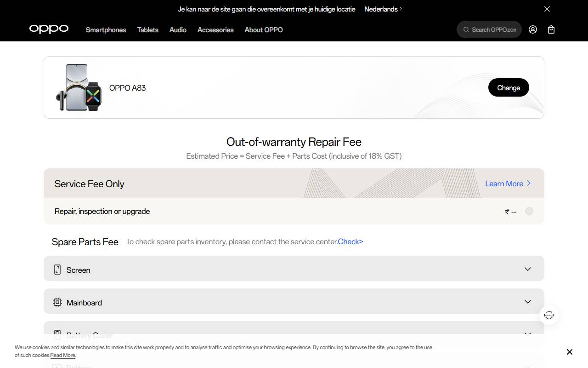Expand the Mainboard section chevron
The width and height of the screenshot is (588, 368).
coord(528,302)
